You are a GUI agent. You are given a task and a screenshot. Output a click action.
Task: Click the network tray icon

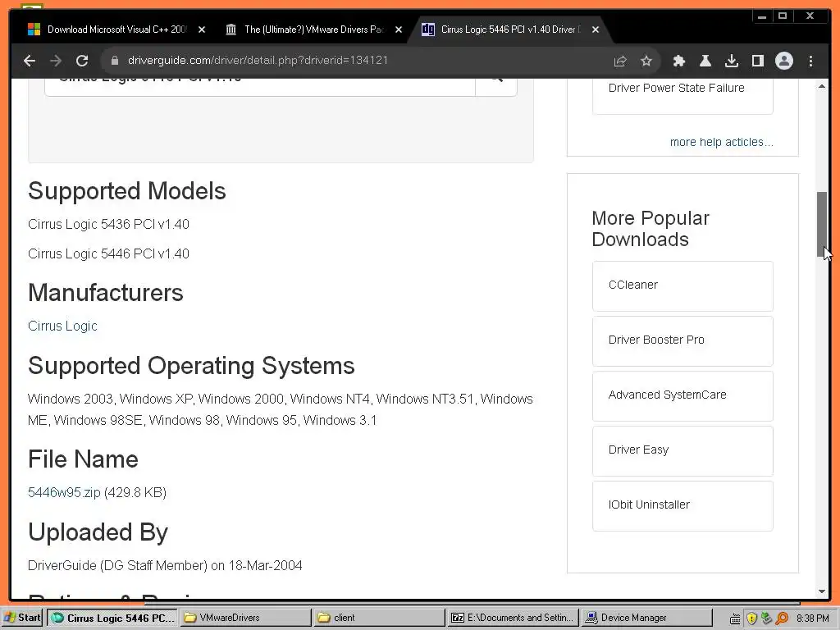pos(767,619)
